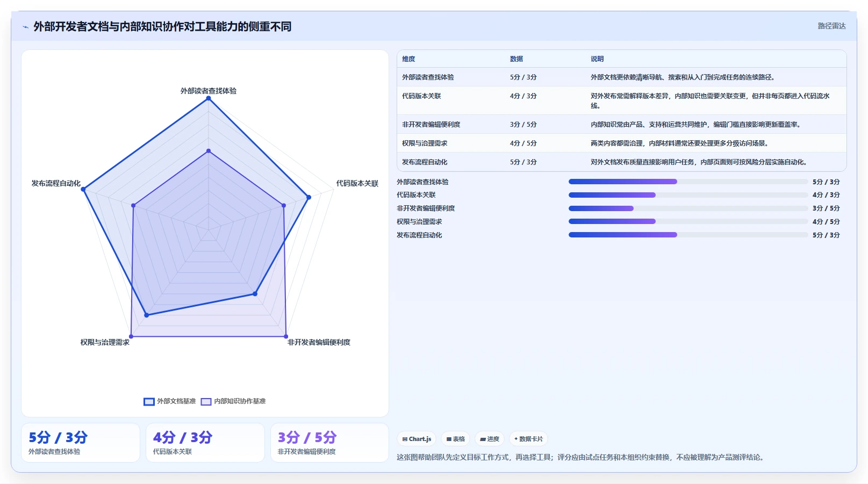Click the 维度 column header
This screenshot has height=484, width=868.
[408, 59]
